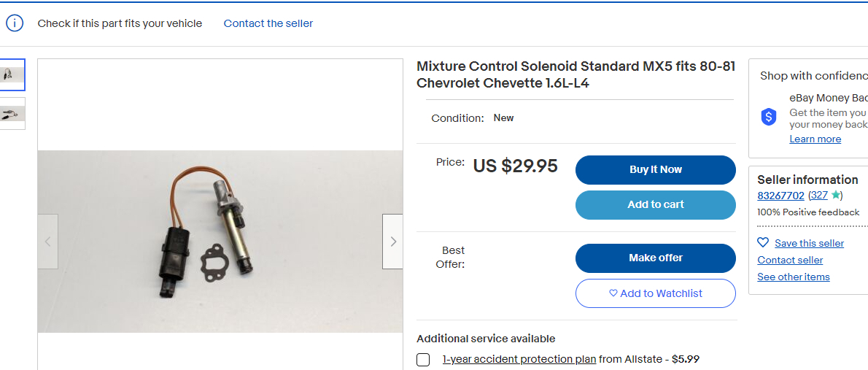This screenshot has height=370, width=868.
Task: Click the info circle icon
Action: [15, 23]
